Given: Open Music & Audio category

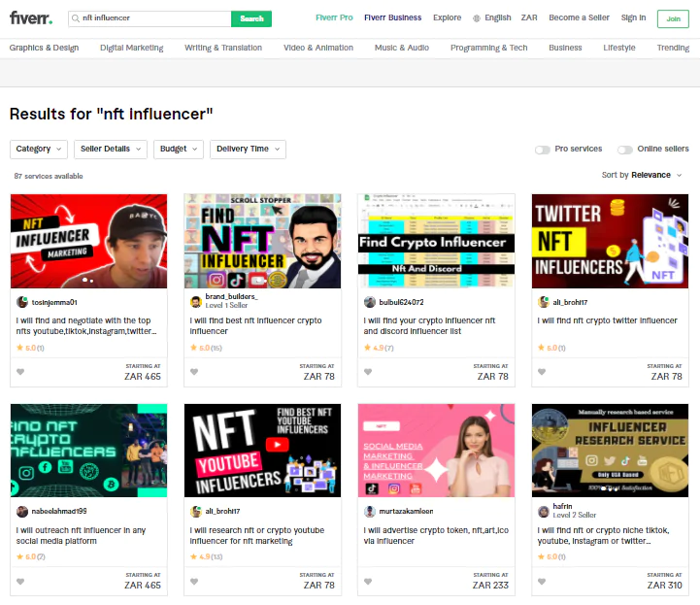Looking at the screenshot, I should pos(402,48).
